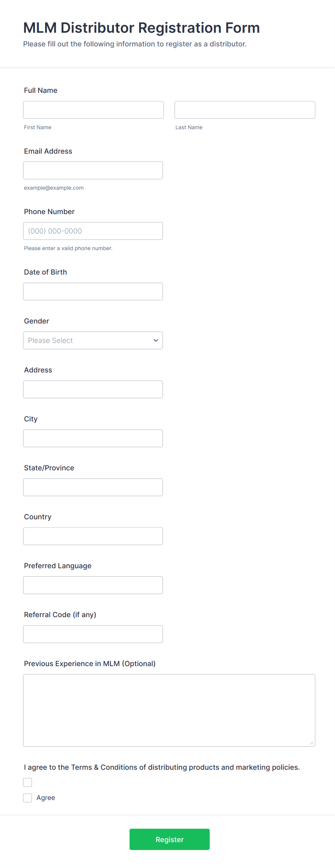Click the textarea resize handle
Screen dimensions: 335x868
point(312,743)
